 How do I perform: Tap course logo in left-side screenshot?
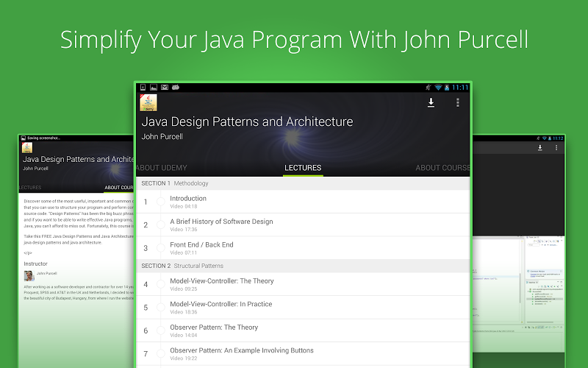click(27, 147)
